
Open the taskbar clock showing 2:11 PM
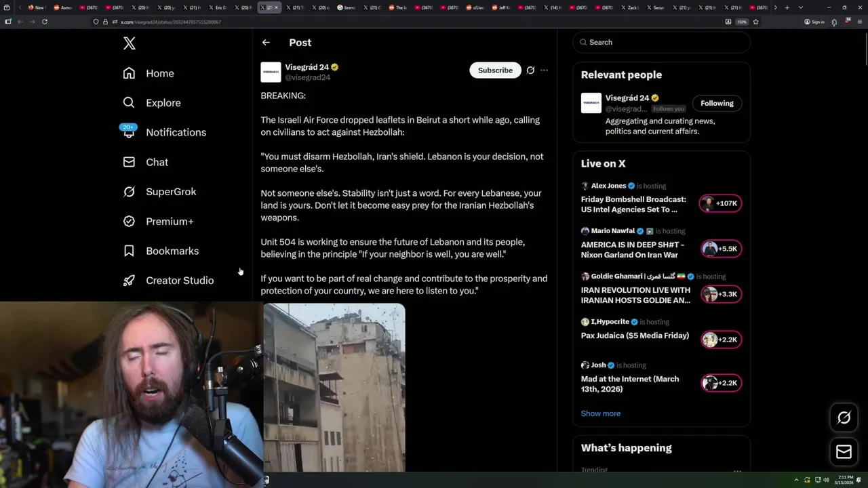tap(846, 480)
